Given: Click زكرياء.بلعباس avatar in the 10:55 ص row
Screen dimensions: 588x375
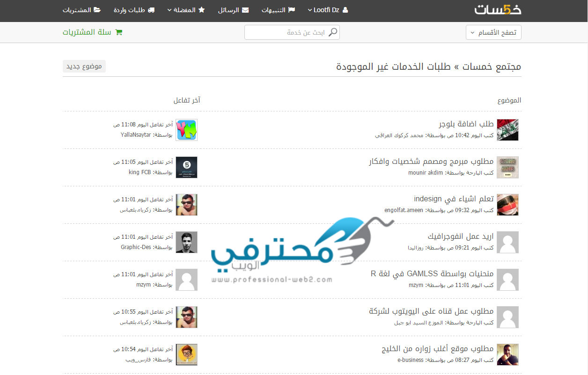Looking at the screenshot, I should pyautogui.click(x=186, y=317).
